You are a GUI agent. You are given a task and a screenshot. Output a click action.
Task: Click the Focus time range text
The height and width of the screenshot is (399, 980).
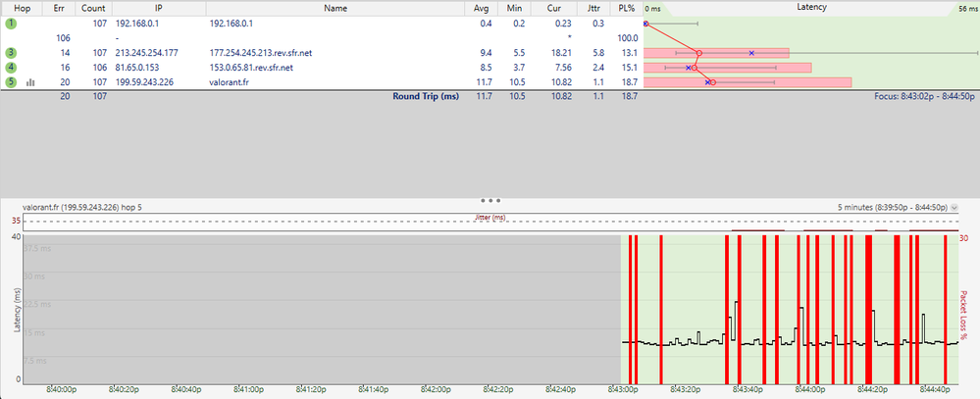coord(923,97)
